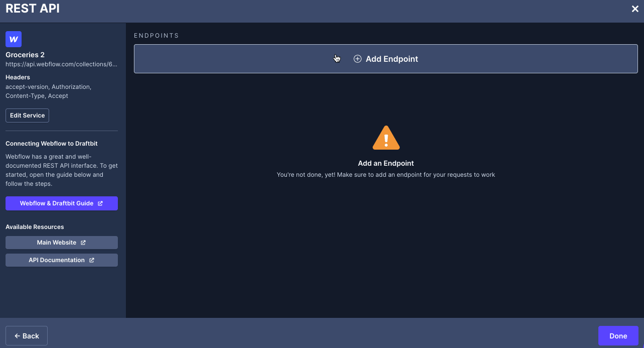Open Edit Service settings
This screenshot has height=348, width=644.
tap(27, 115)
